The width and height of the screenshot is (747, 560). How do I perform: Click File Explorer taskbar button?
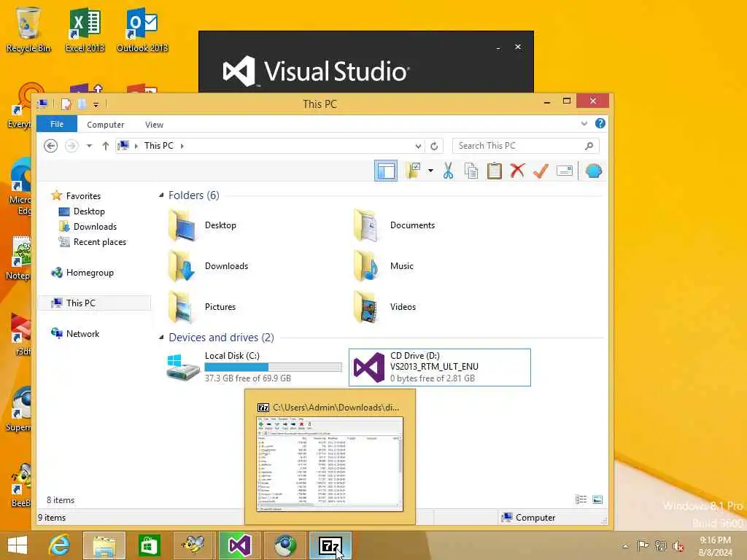point(104,545)
